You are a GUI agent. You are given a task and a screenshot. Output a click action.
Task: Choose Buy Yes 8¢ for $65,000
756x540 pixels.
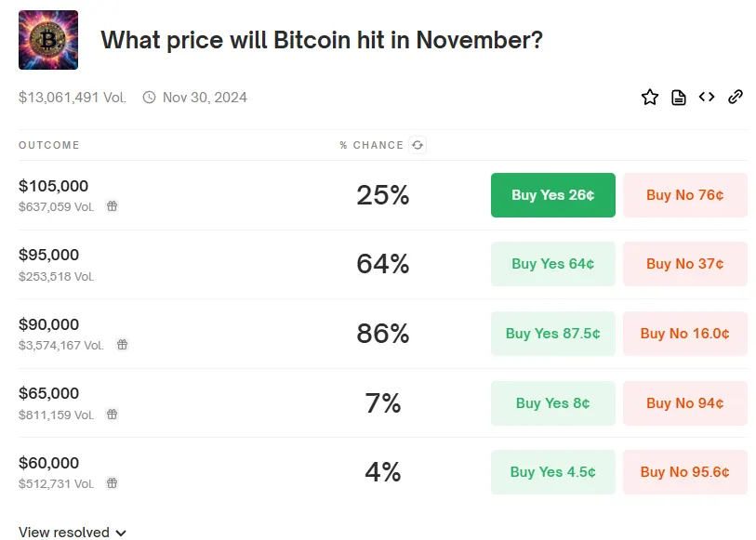552,403
